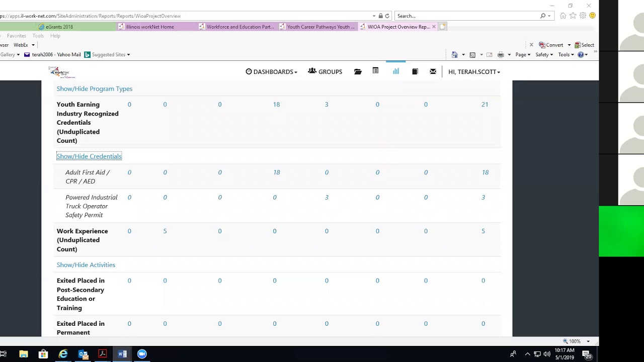Open the bar chart reports icon
Screen dimensions: 644x362
coord(396,71)
